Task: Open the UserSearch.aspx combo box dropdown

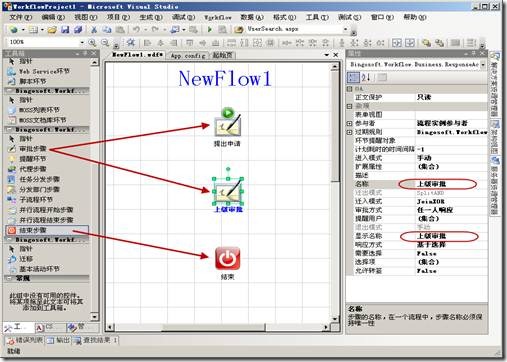Action: pyautogui.click(x=345, y=29)
